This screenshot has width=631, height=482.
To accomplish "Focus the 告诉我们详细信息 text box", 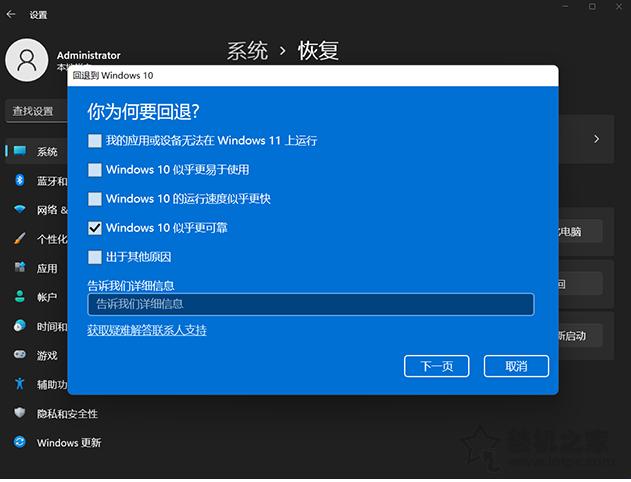I will (x=311, y=304).
